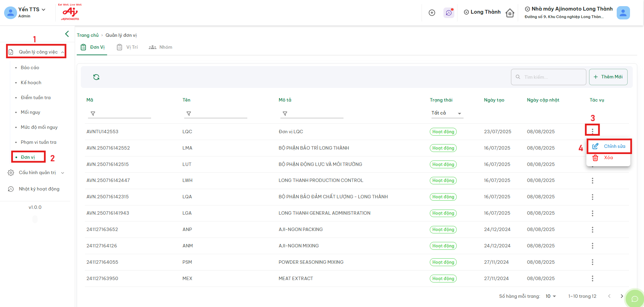Open actions menu for LGA row
Screen dimensions: 644x307
click(592, 213)
